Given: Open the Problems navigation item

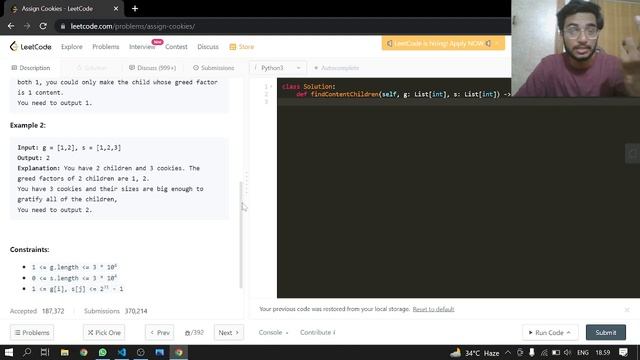Looking at the screenshot, I should pos(106,47).
